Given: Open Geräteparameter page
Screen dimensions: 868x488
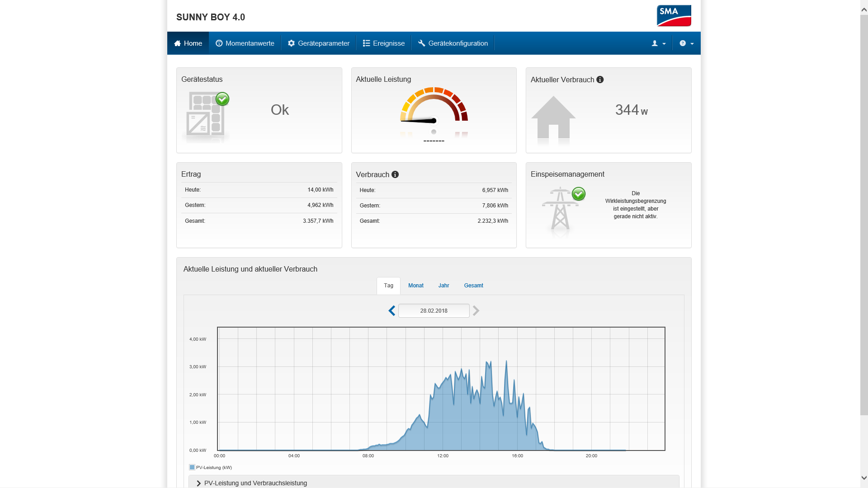Looking at the screenshot, I should click(319, 43).
